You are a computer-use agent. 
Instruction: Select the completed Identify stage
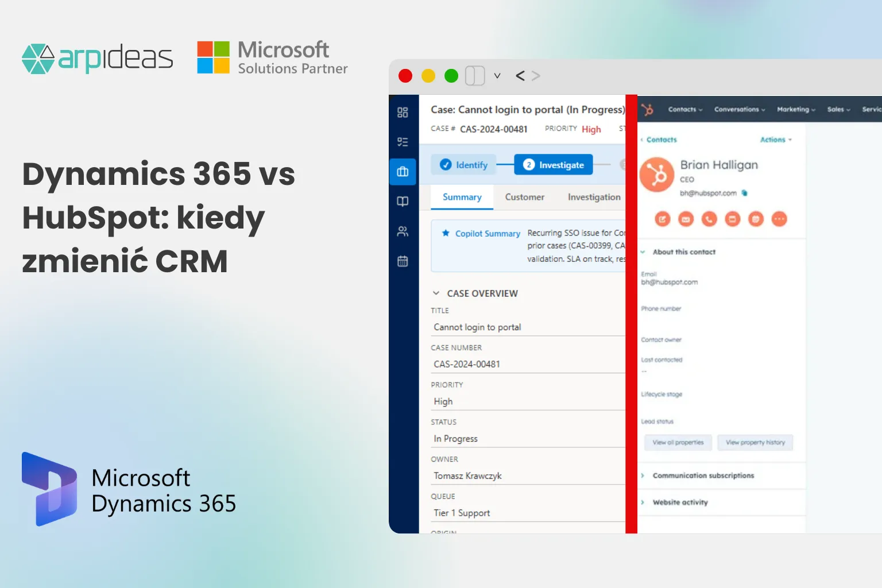coord(463,165)
